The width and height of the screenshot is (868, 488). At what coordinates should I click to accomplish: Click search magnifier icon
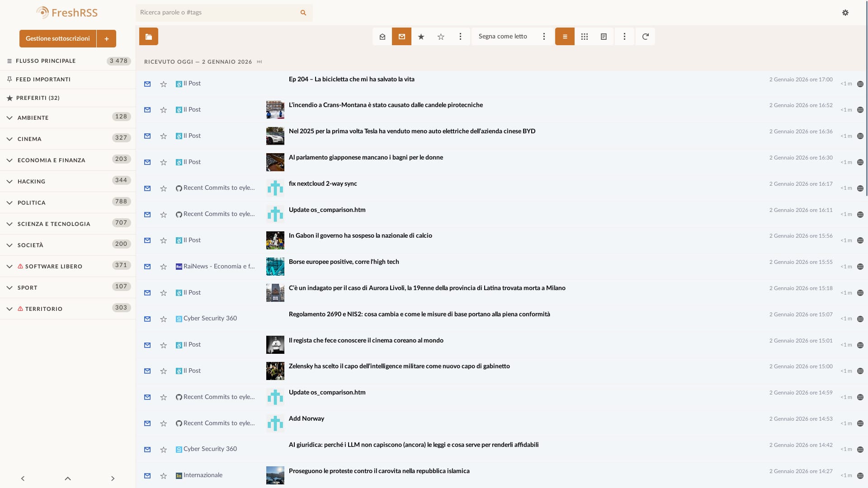[x=303, y=13]
